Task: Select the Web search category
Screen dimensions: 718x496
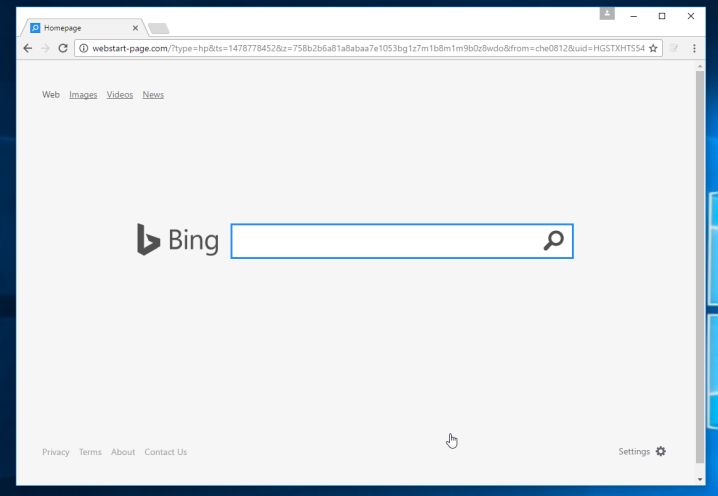Action: (x=51, y=95)
